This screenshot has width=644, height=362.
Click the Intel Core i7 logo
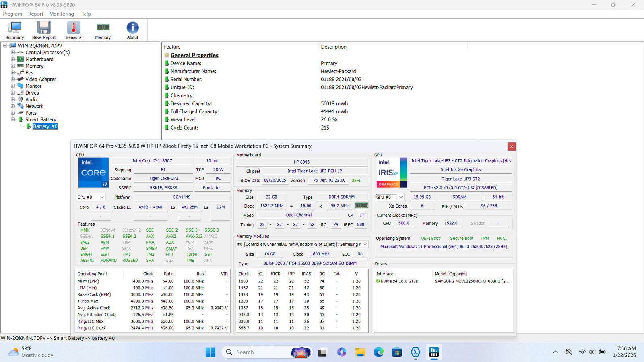pyautogui.click(x=93, y=173)
